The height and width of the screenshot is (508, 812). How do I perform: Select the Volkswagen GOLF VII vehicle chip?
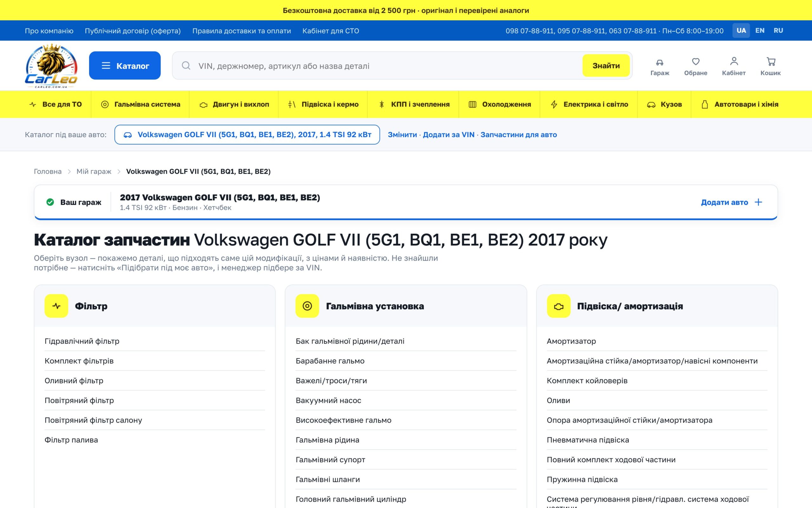click(247, 135)
